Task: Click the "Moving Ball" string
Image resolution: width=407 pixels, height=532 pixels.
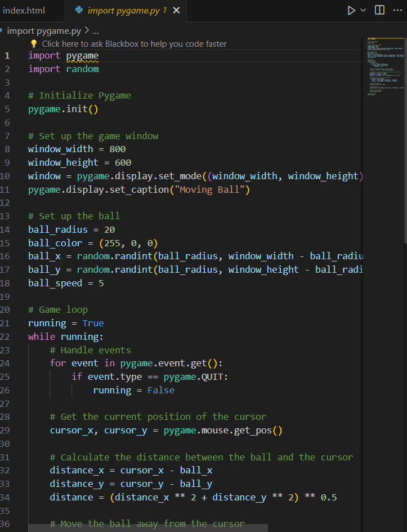Action: click(x=209, y=189)
